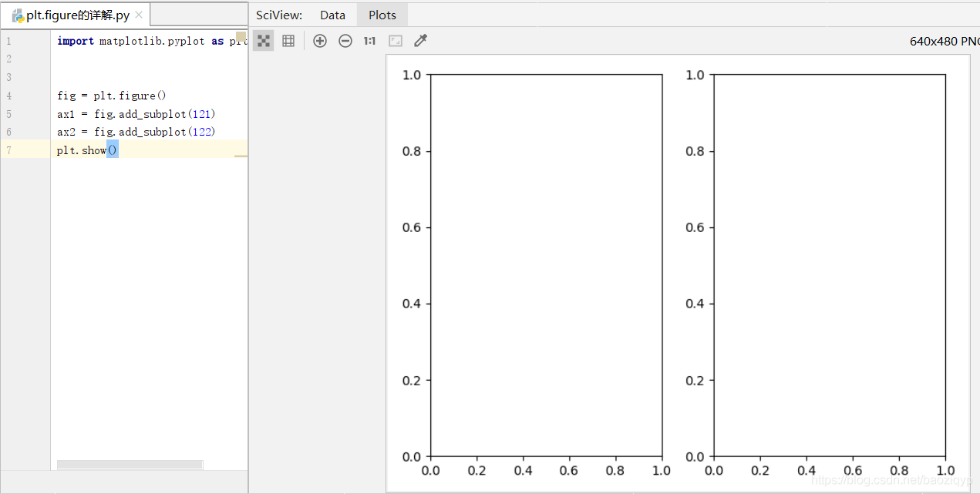Switch to the Data tab in SciView
This screenshot has width=980, height=494.
(x=333, y=15)
